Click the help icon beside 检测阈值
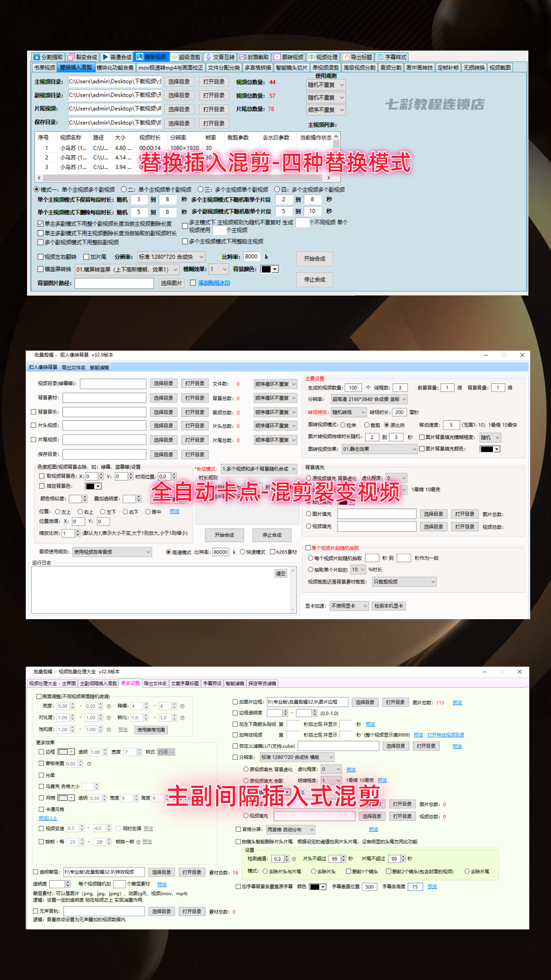The image size is (551, 980). 294,859
